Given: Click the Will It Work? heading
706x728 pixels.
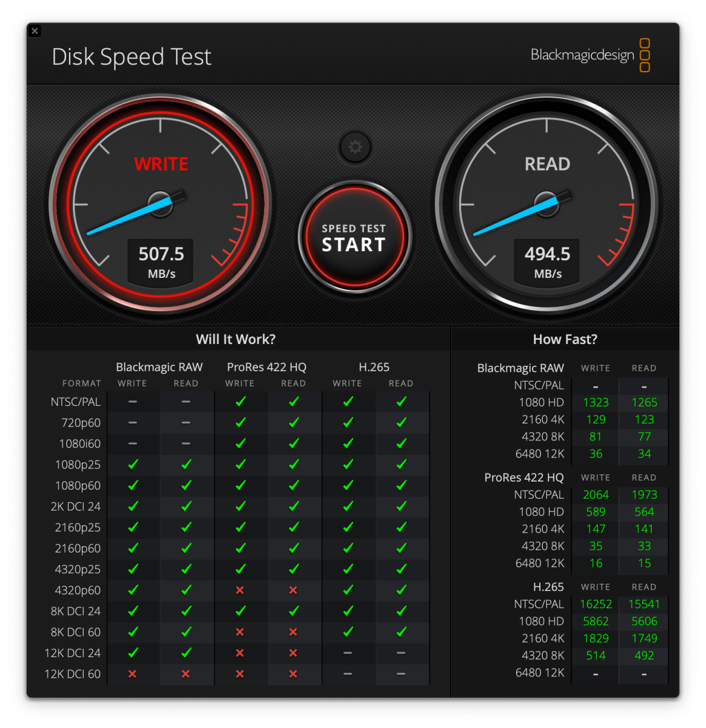Looking at the screenshot, I should 235,339.
